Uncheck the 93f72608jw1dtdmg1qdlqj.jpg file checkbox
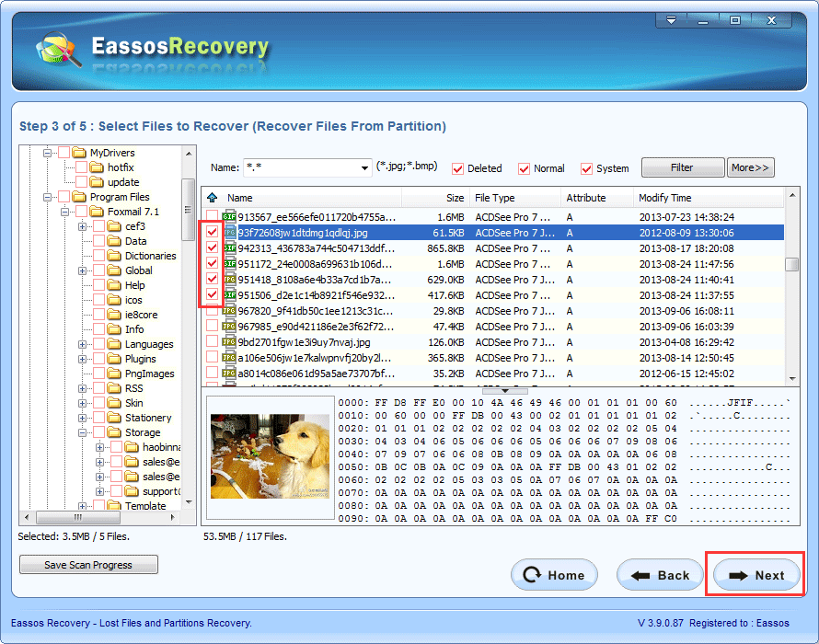This screenshot has width=819, height=644. pyautogui.click(x=212, y=232)
